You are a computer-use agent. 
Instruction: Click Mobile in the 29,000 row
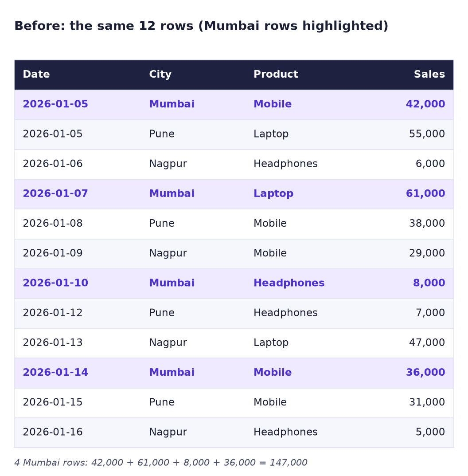tap(270, 253)
